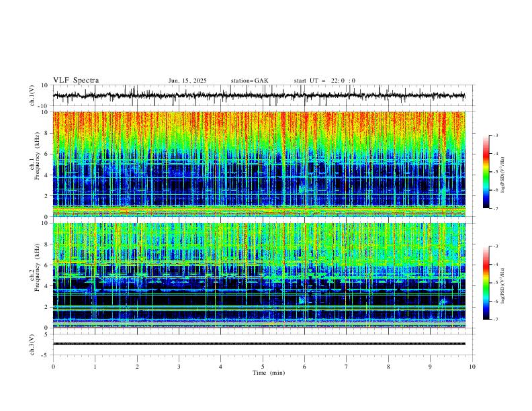Select the date text "Jun. 15, 2025"
Viewport: 532px width, 411px height.
187,81
